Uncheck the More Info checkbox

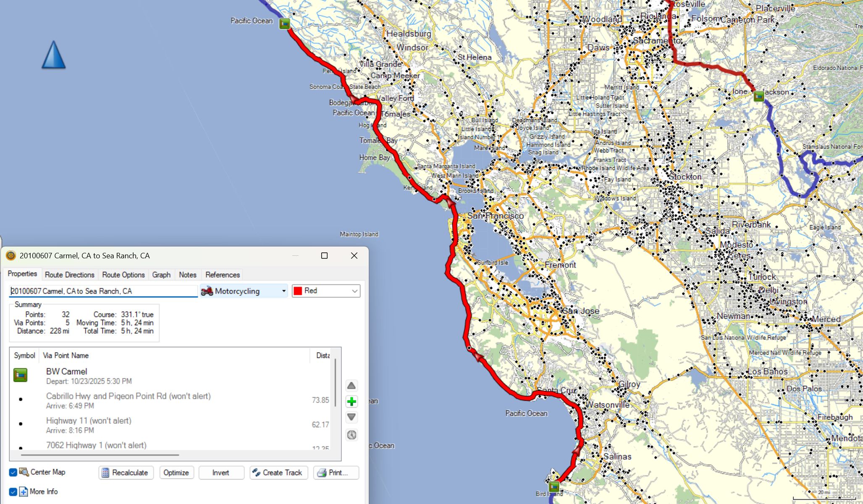pyautogui.click(x=13, y=492)
